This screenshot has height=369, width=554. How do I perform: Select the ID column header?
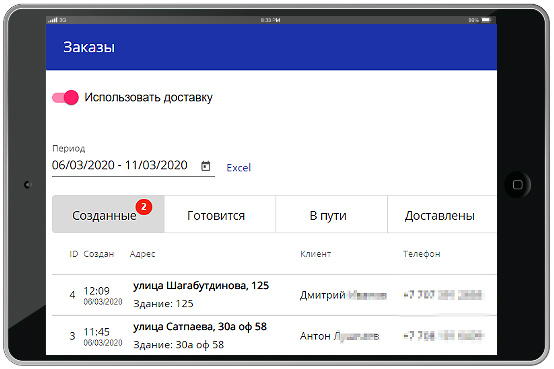click(73, 254)
